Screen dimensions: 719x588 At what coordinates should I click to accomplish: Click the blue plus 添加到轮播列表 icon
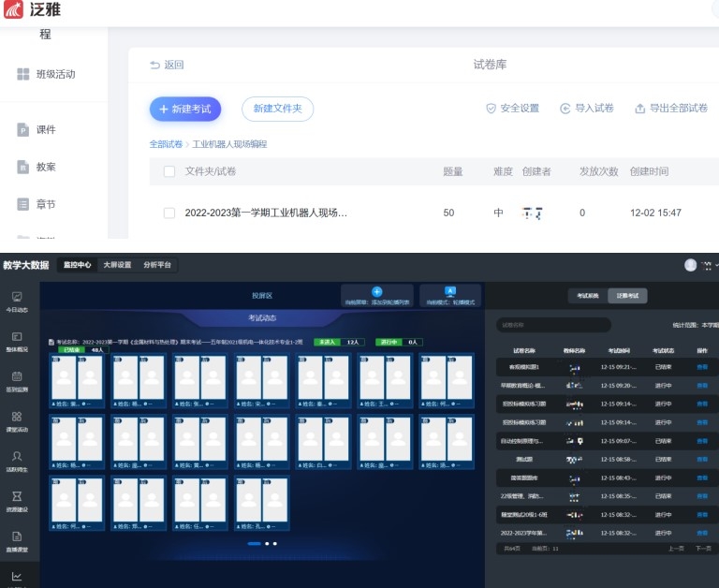[377, 292]
